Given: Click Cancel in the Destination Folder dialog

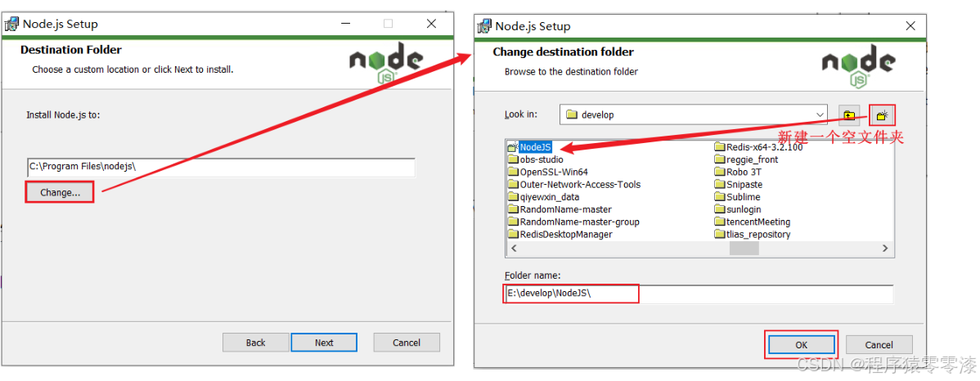Looking at the screenshot, I should (407, 343).
